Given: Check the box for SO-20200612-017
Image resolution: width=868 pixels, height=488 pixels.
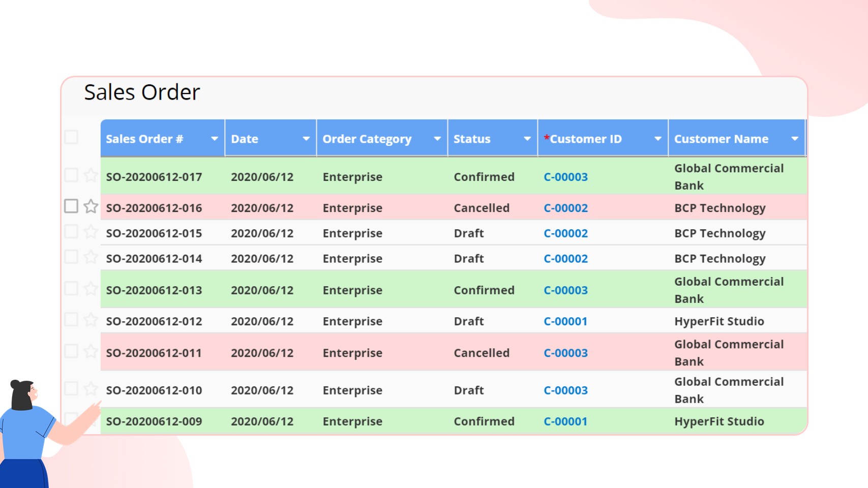Looking at the screenshot, I should click(x=71, y=175).
